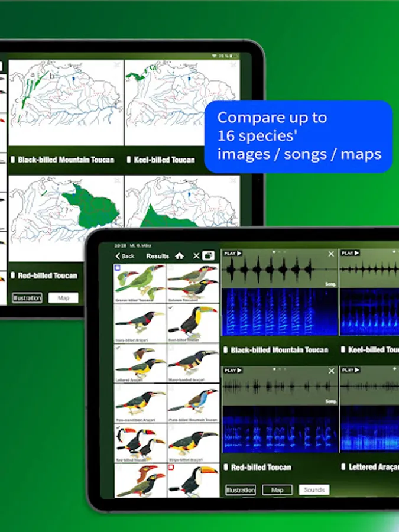
Task: Select Map tab on the back tablet
Action: (x=63, y=298)
